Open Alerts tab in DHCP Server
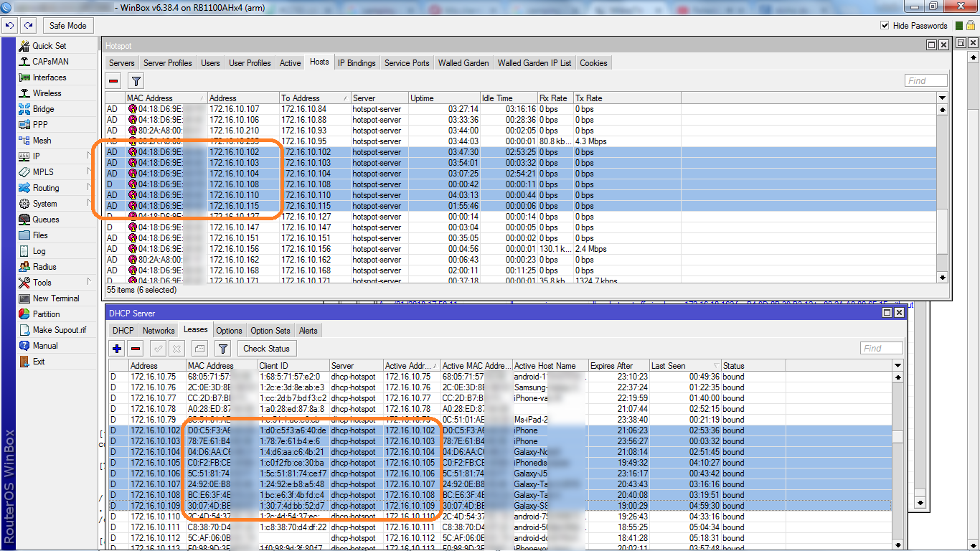This screenshot has height=551, width=980. tap(308, 331)
